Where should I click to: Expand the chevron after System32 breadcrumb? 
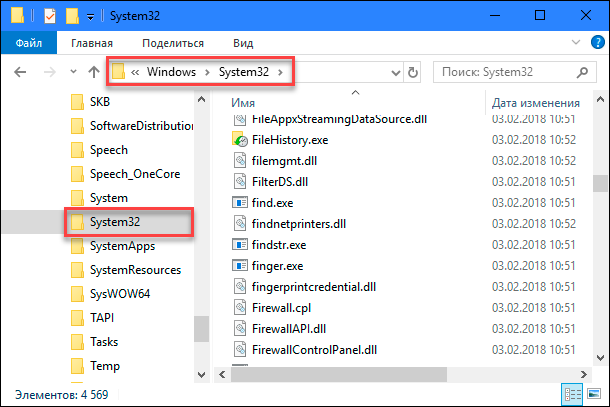[x=280, y=72]
